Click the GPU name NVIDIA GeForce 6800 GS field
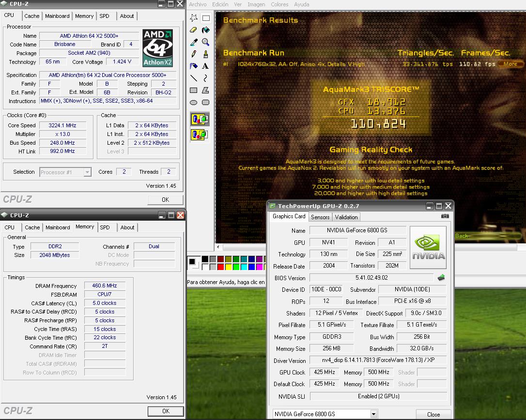Image resolution: width=526 pixels, height=420 pixels. pyautogui.click(x=357, y=230)
